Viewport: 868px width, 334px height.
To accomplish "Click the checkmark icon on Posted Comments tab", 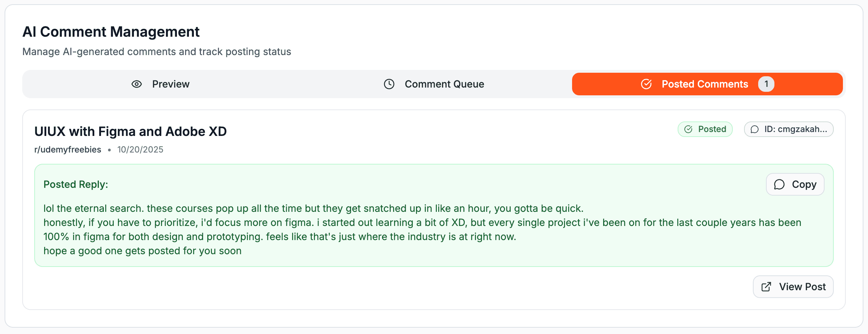I will (x=646, y=84).
